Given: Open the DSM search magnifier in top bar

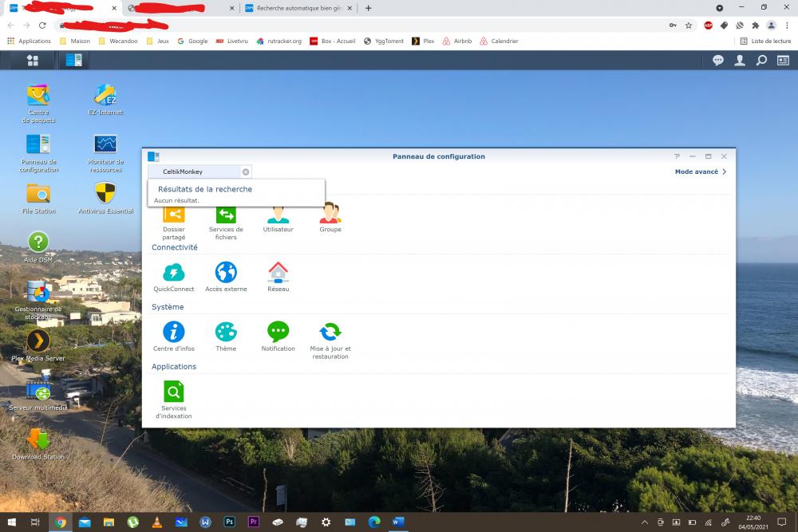Looking at the screenshot, I should pyautogui.click(x=761, y=61).
